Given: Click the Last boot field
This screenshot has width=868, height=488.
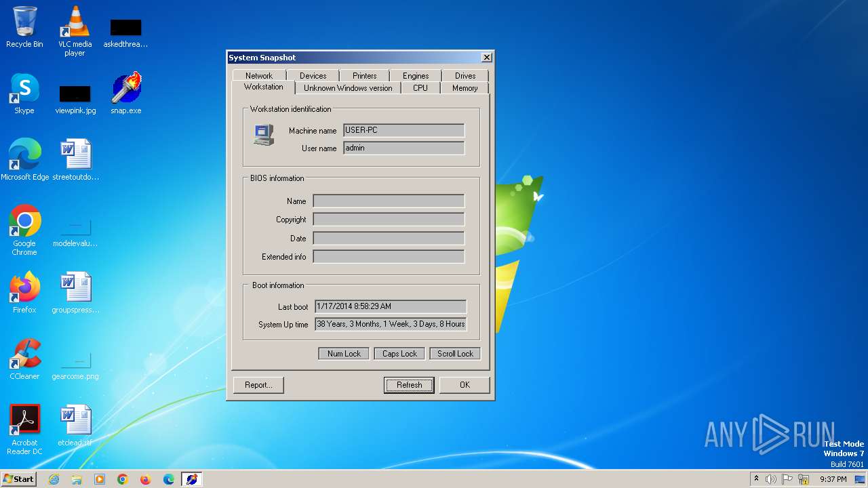Looking at the screenshot, I should [x=391, y=306].
